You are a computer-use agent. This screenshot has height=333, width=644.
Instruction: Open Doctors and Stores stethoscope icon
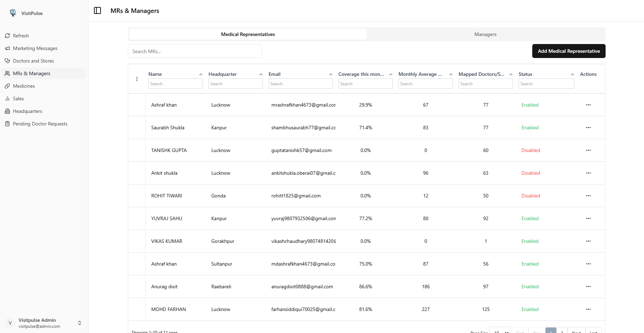tap(7, 61)
